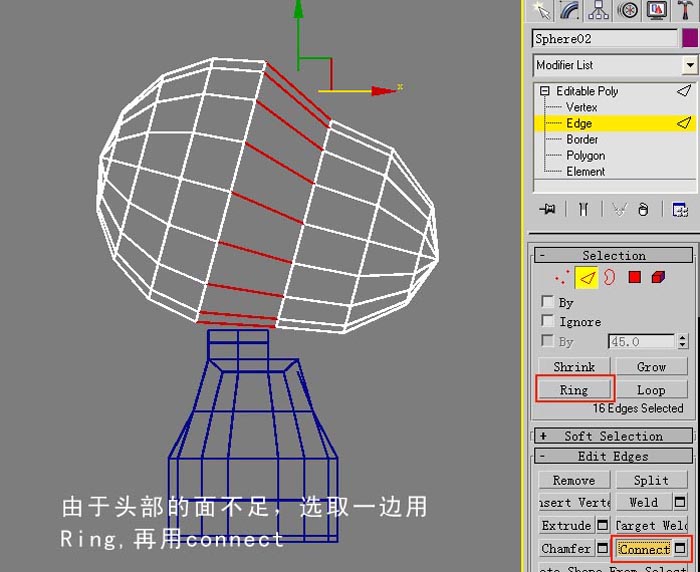Image resolution: width=700 pixels, height=572 pixels.
Task: Click Make Unique icon
Action: [619, 209]
